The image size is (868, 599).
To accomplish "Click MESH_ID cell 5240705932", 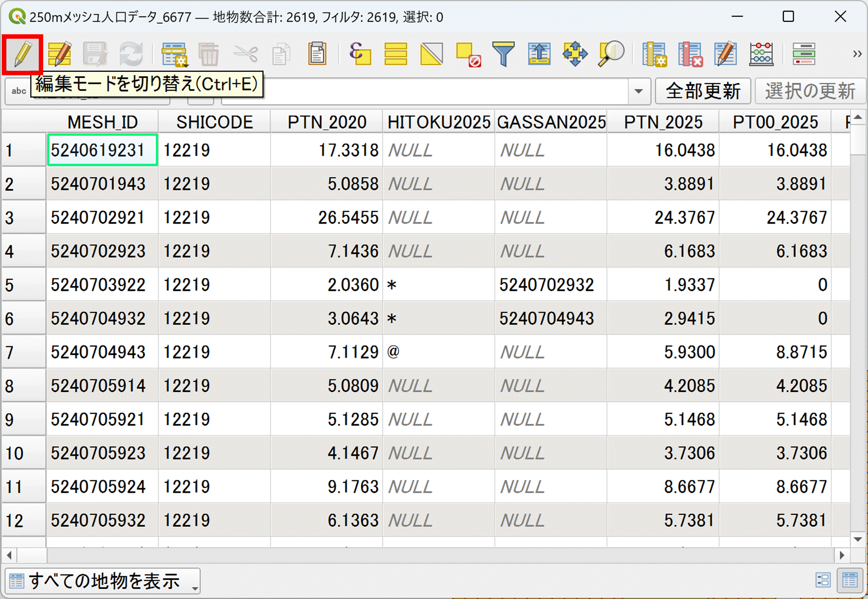I will coord(102,520).
